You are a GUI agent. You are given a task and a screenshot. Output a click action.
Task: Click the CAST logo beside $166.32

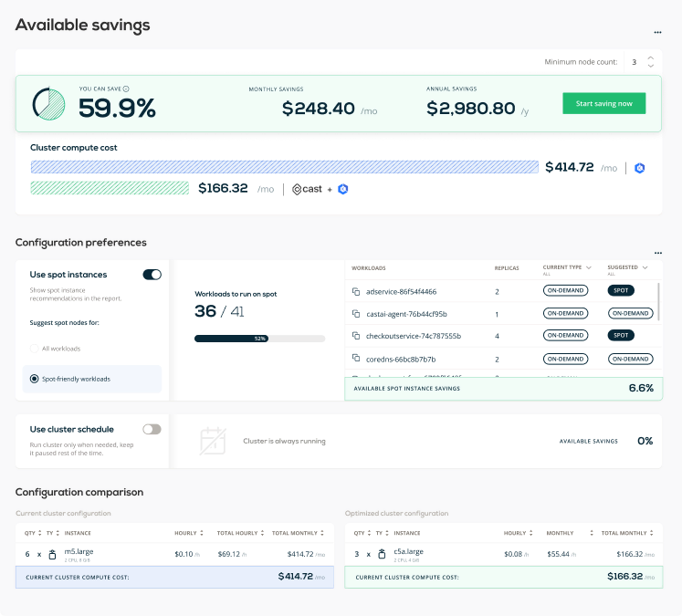tap(307, 189)
